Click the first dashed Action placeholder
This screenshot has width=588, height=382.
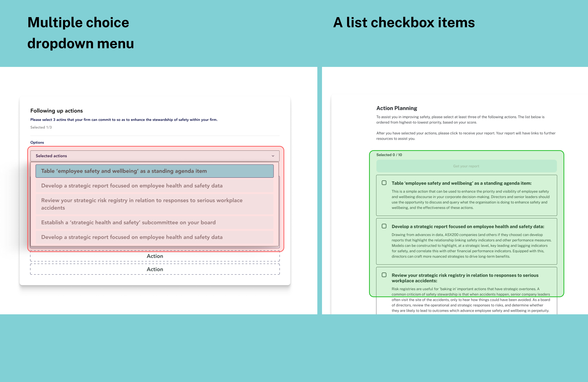tap(155, 256)
